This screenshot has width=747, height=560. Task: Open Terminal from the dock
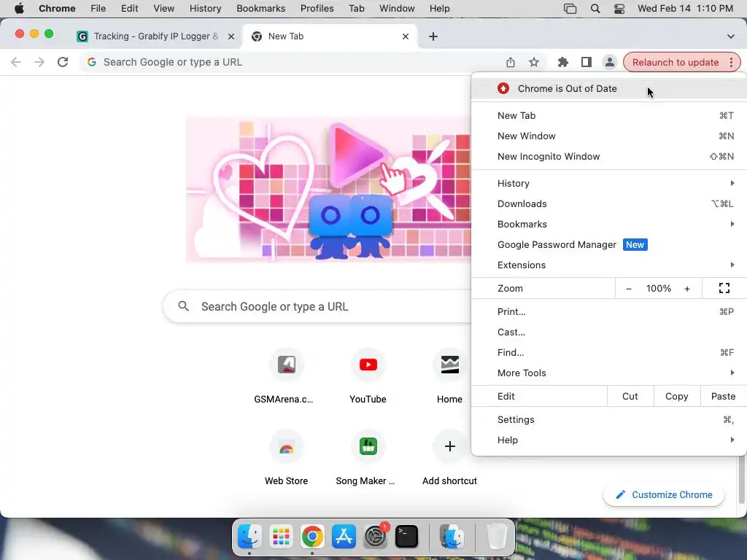click(x=406, y=537)
